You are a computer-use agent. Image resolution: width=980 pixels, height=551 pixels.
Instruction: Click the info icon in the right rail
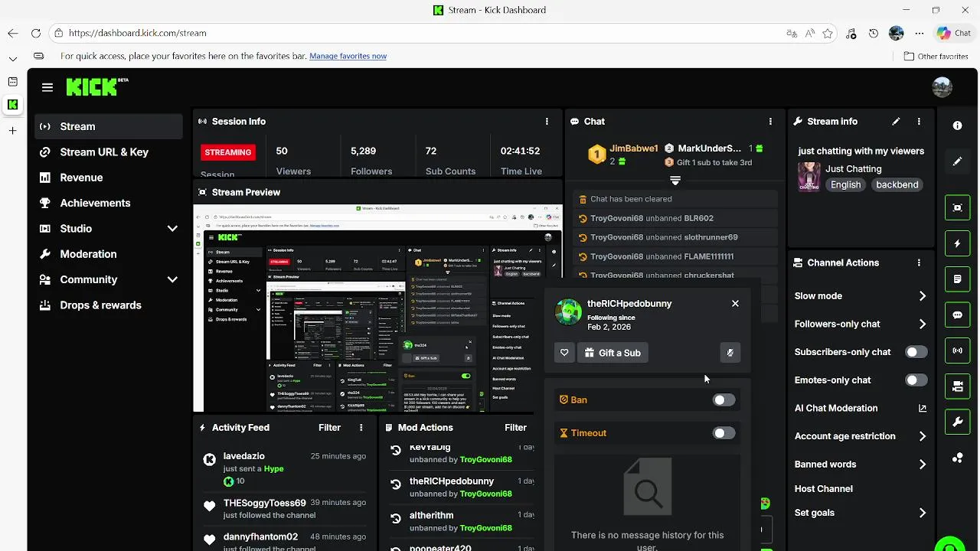tap(957, 126)
